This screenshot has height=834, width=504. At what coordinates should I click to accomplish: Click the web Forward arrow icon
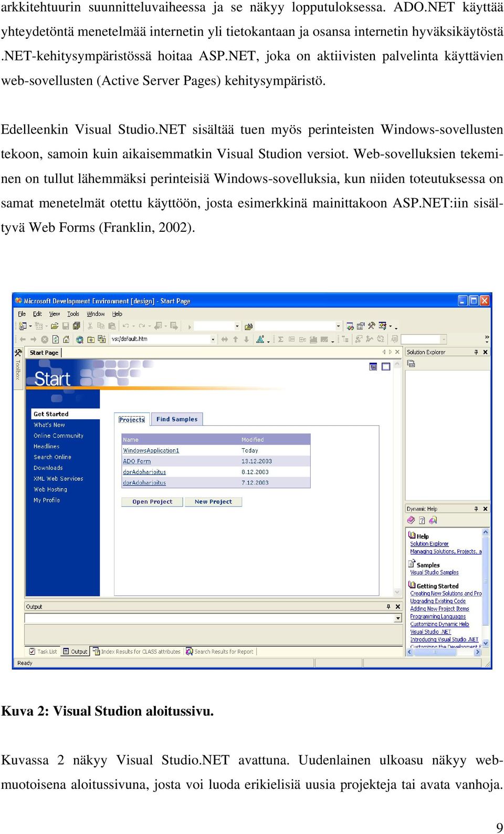[x=34, y=339]
